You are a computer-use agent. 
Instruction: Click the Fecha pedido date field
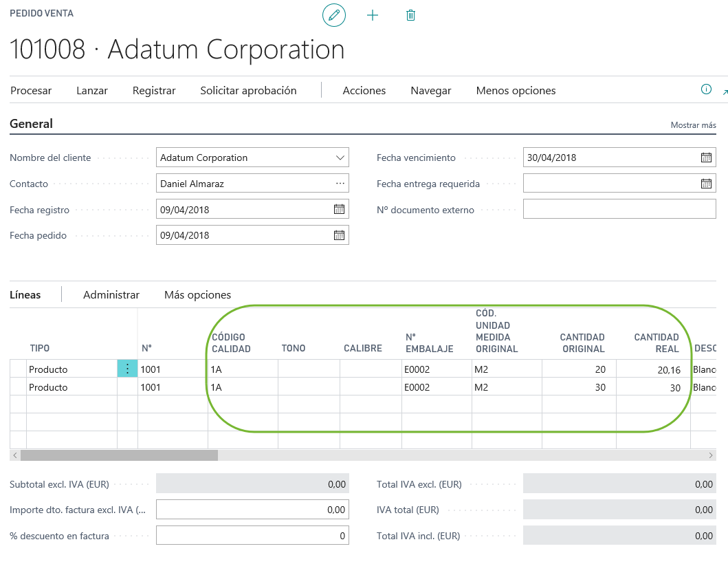click(x=252, y=235)
